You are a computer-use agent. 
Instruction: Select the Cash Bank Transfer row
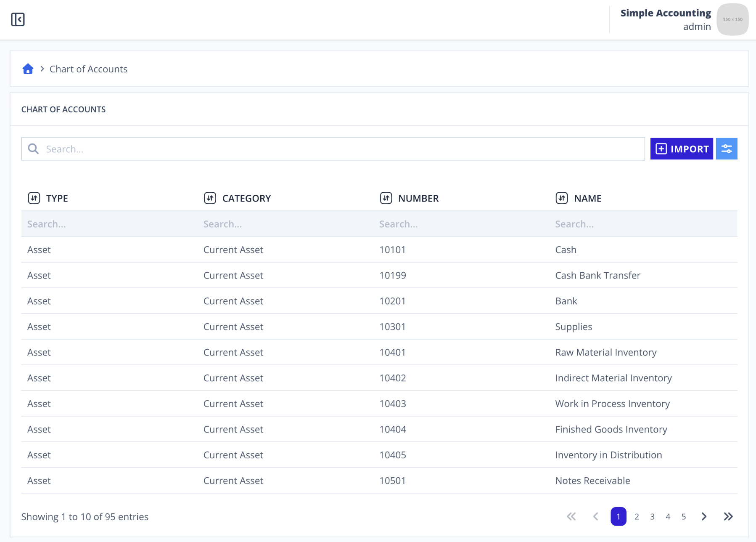coord(379,275)
